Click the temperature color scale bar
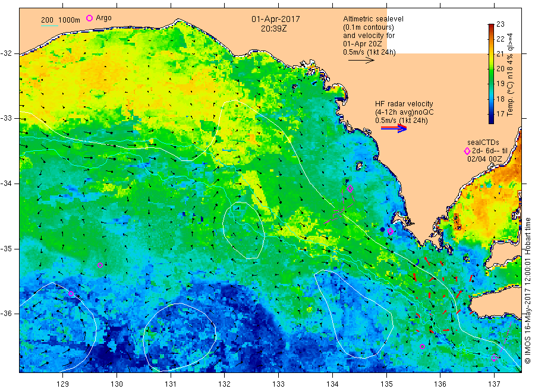535x392 pixels. pyautogui.click(x=491, y=74)
